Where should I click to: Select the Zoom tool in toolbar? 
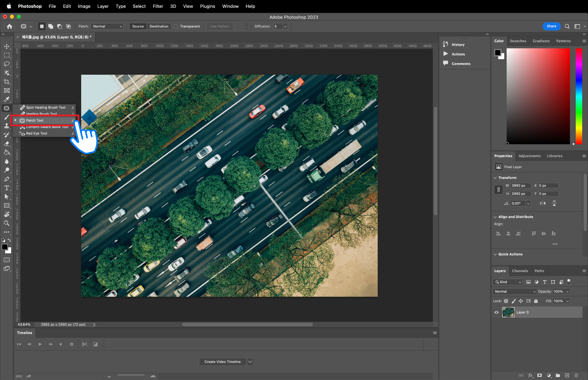pyautogui.click(x=7, y=223)
